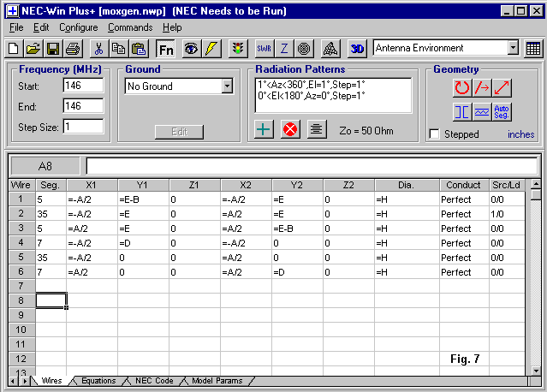Expand the Antenna Environment dropdown
This screenshot has width=547, height=392.
point(513,49)
